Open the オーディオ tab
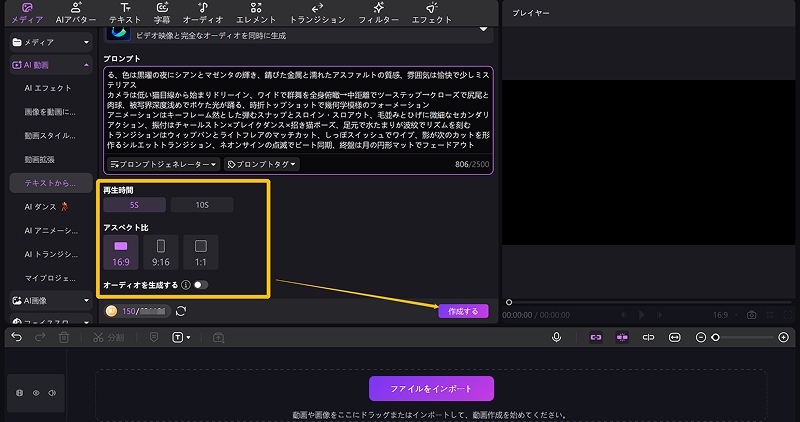This screenshot has height=422, width=800. point(203,13)
